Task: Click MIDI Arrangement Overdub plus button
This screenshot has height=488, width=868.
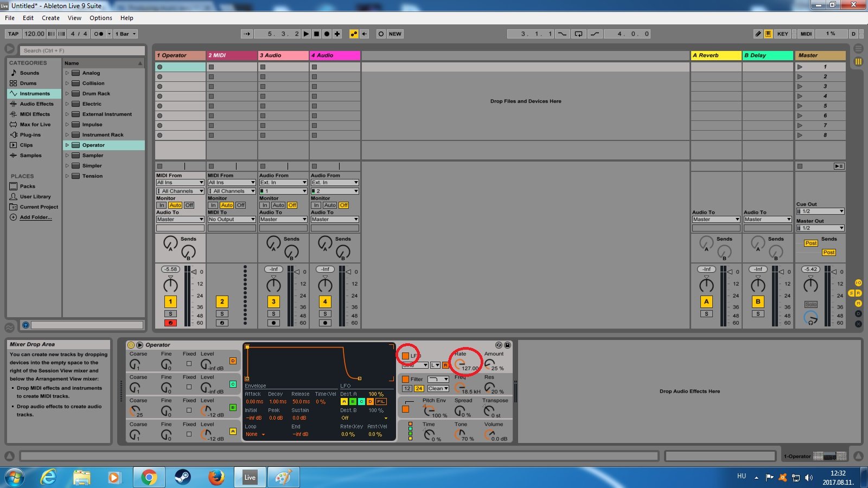Action: pyautogui.click(x=337, y=34)
